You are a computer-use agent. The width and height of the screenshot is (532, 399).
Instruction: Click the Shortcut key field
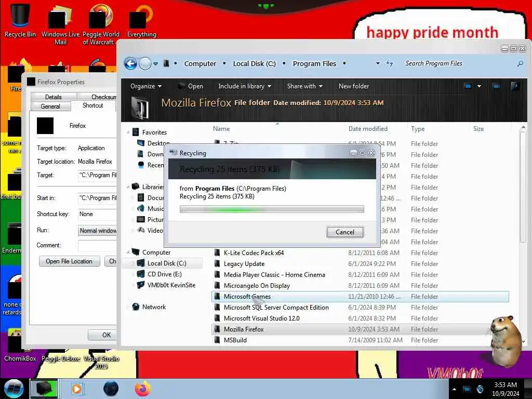97,214
